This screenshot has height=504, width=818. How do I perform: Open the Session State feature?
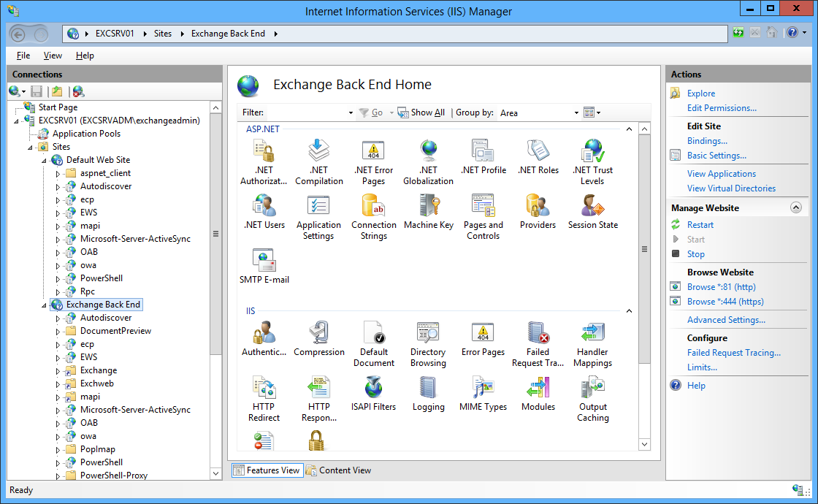point(592,212)
